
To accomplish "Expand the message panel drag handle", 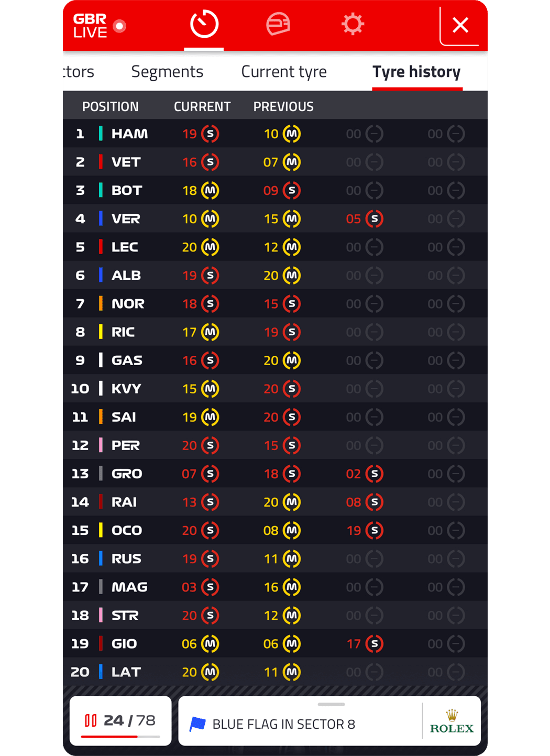I will 331,704.
